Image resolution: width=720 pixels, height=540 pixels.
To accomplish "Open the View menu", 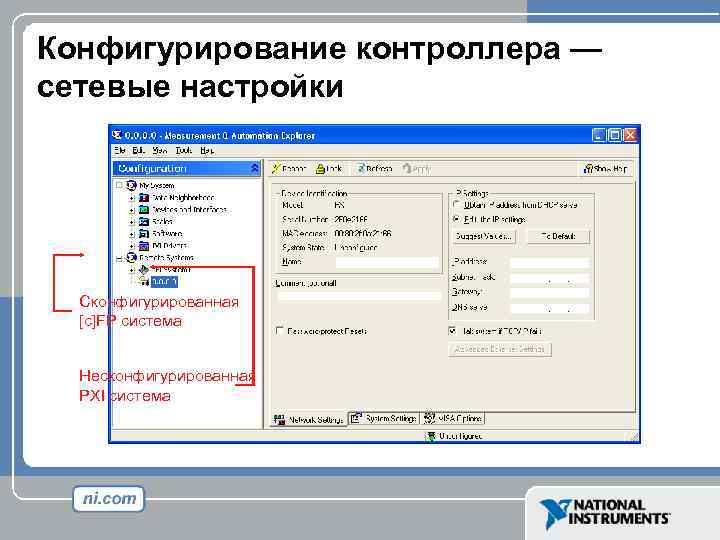I will pos(159,150).
